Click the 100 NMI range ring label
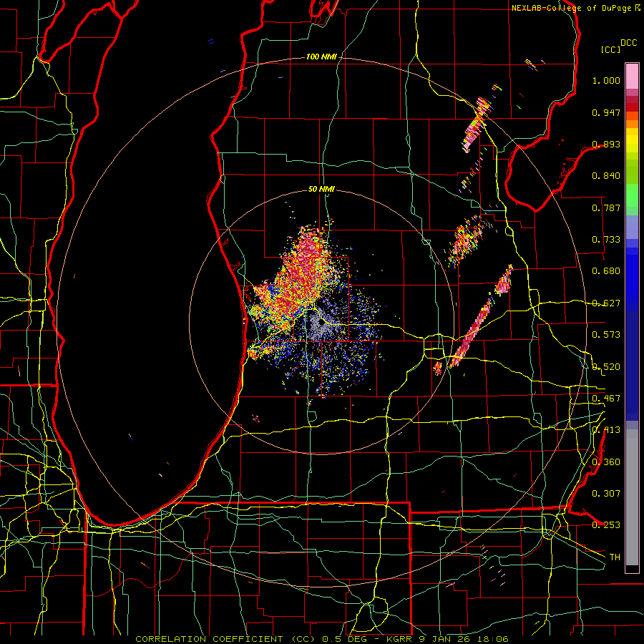Image resolution: width=644 pixels, height=644 pixels. tap(321, 57)
